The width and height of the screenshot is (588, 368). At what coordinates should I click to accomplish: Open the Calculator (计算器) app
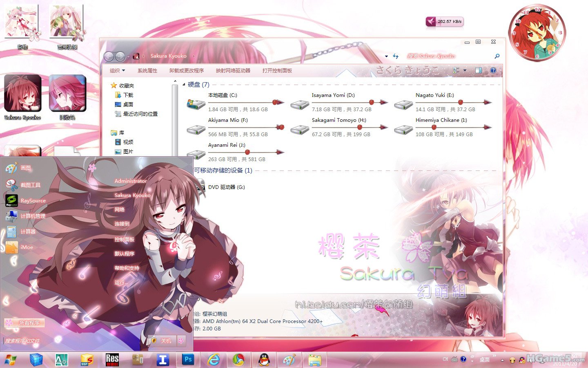(28, 231)
